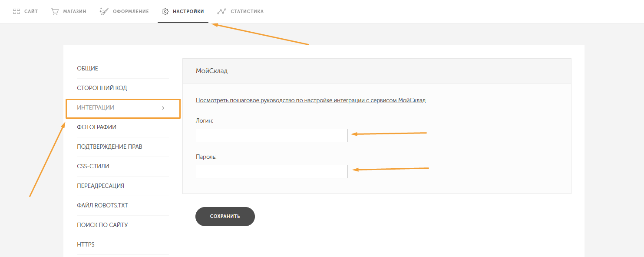This screenshot has height=257, width=644.
Task: Go to the СТАТИСТИКА tab
Action: pos(241,11)
